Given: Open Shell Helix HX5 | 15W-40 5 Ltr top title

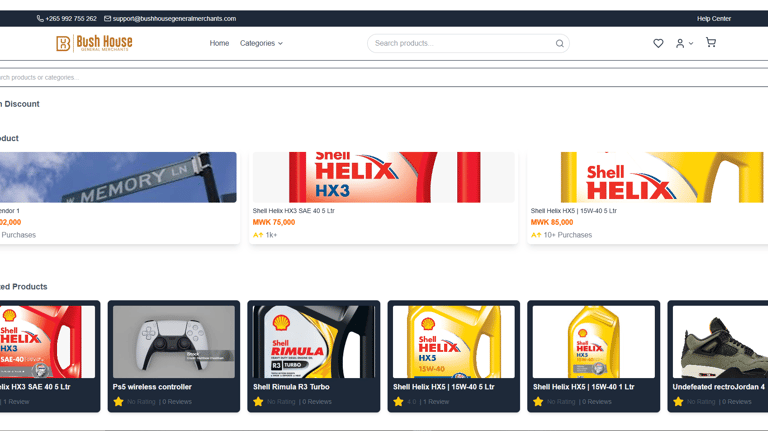Looking at the screenshot, I should pos(574,211).
